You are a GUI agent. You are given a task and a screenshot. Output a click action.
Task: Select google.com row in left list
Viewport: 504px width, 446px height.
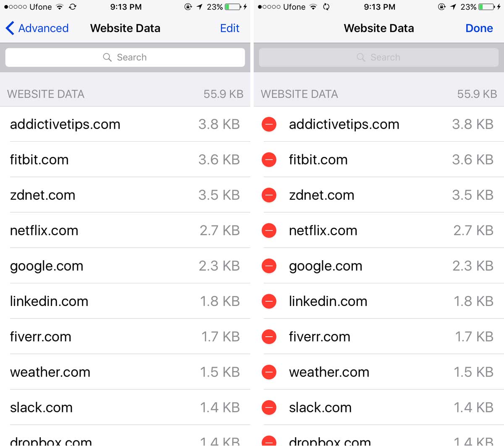(x=125, y=265)
